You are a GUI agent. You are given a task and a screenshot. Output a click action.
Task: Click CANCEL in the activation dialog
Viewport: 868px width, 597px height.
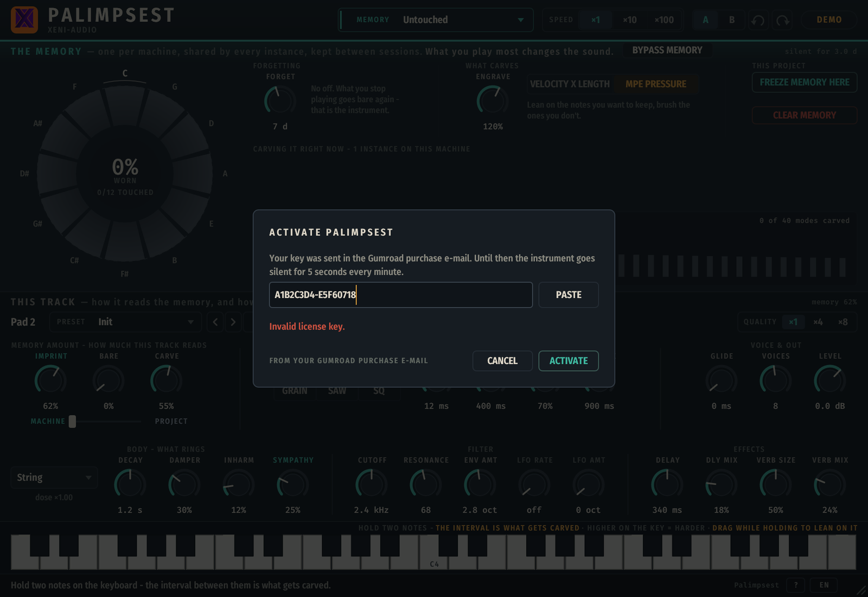(502, 361)
